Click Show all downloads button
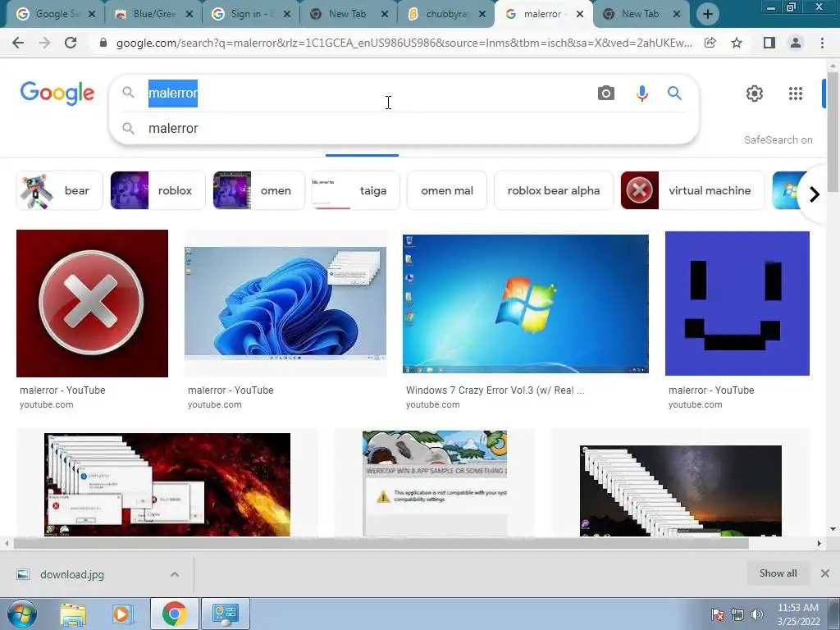Image resolution: width=840 pixels, height=630 pixels. pos(778,573)
